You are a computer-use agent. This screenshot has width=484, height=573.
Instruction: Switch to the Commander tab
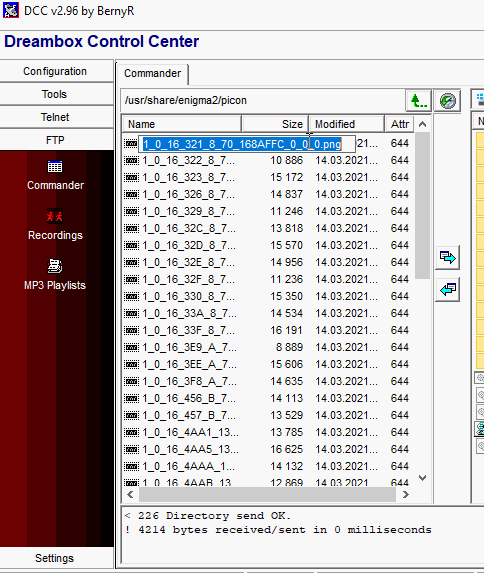[x=152, y=73]
